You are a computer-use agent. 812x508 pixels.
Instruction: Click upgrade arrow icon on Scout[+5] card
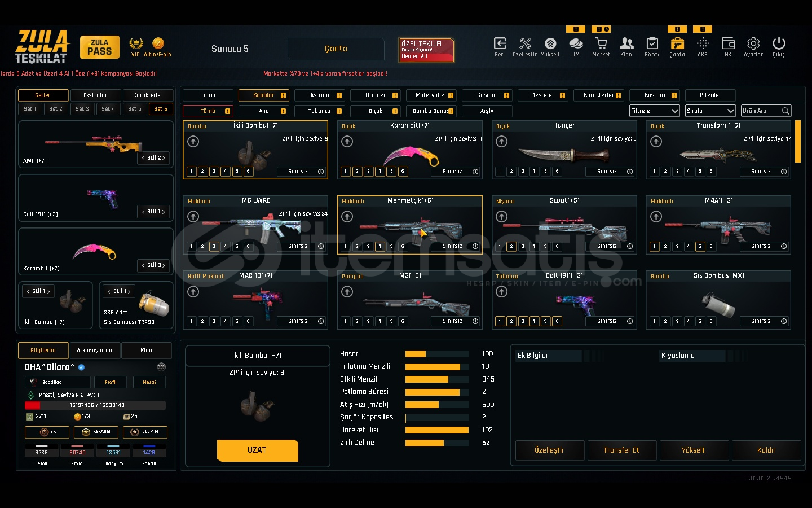point(502,217)
